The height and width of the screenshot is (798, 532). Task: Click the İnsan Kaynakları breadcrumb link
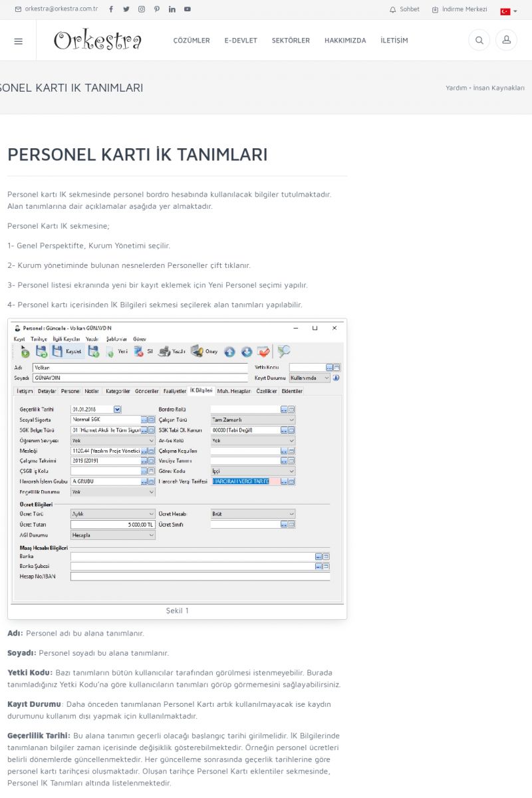[499, 88]
